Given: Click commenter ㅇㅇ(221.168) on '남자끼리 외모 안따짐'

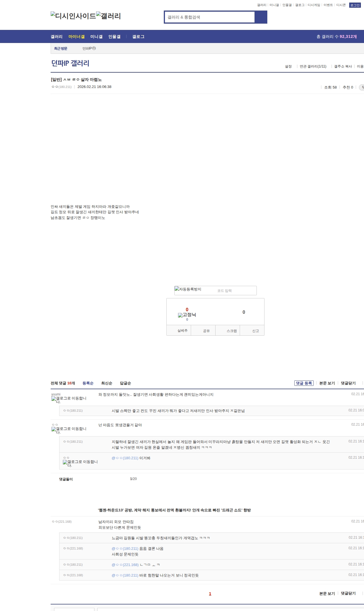Looking at the screenshot, I should point(62,522).
